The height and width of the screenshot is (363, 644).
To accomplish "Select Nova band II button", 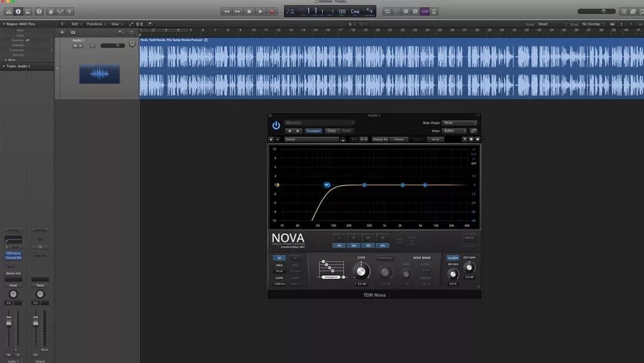I will 353,238.
